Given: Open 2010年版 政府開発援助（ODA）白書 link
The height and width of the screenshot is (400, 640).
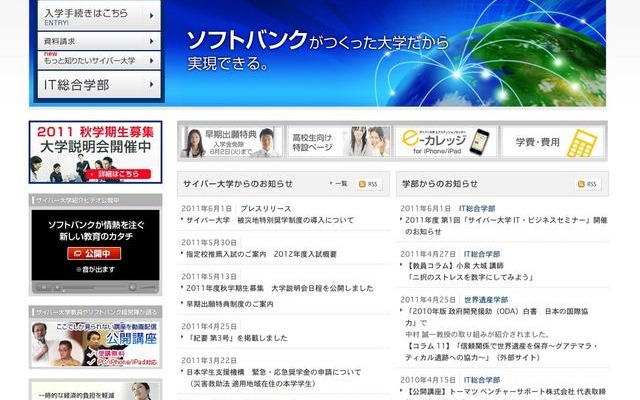Looking at the screenshot, I should click(497, 317).
